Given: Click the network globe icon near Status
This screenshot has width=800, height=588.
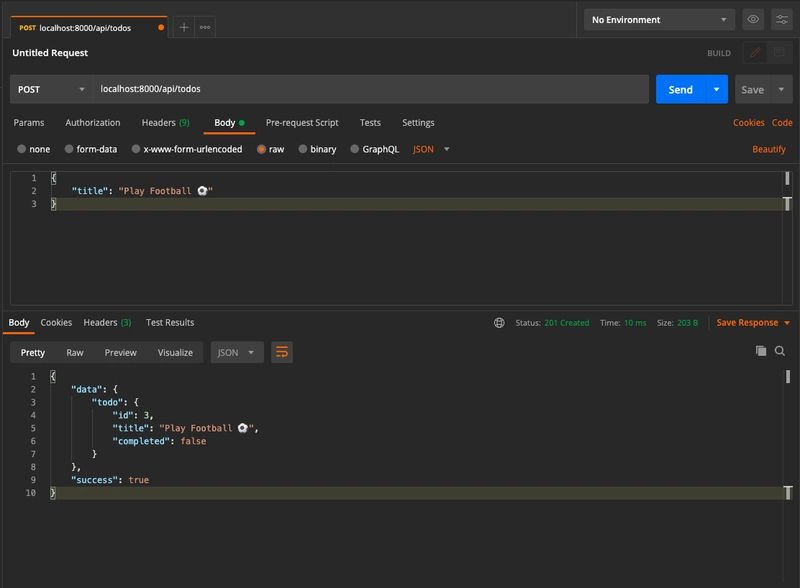Looking at the screenshot, I should click(499, 323).
